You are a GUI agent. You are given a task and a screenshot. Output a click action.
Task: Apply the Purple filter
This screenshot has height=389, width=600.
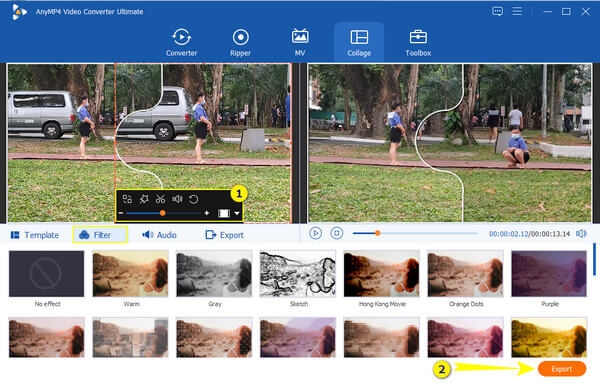pyautogui.click(x=549, y=274)
